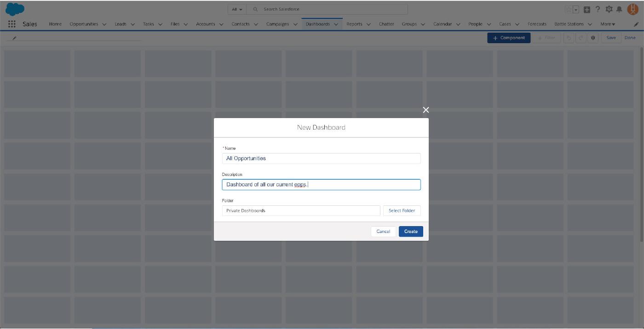The image size is (644, 329).
Task: Switch to the Chatter tab
Action: click(x=386, y=24)
